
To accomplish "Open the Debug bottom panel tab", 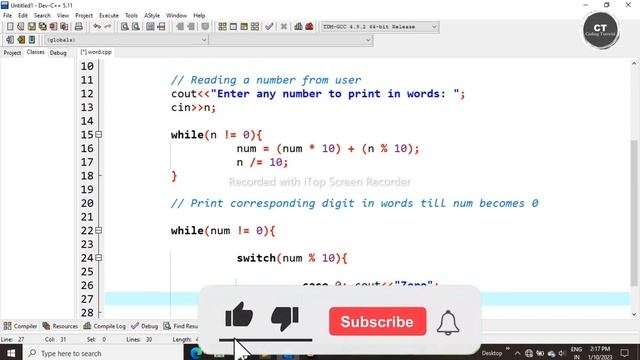I will coord(144,326).
